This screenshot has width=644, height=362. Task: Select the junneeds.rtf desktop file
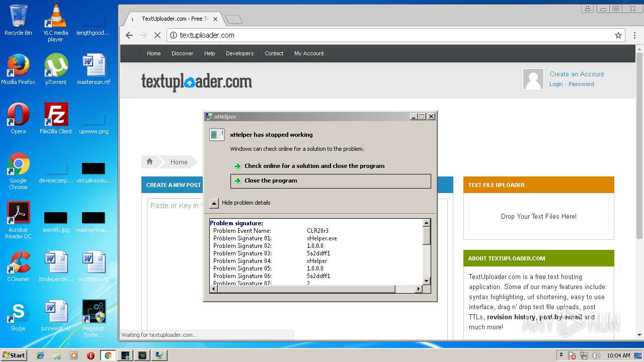(x=55, y=316)
